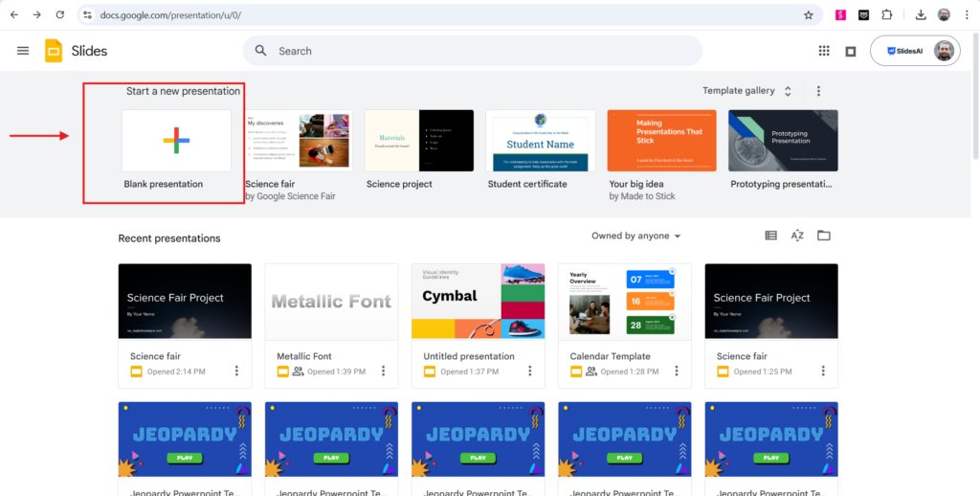Screen dimensions: 980x496
Task: Open template section more options menu
Action: (x=818, y=91)
